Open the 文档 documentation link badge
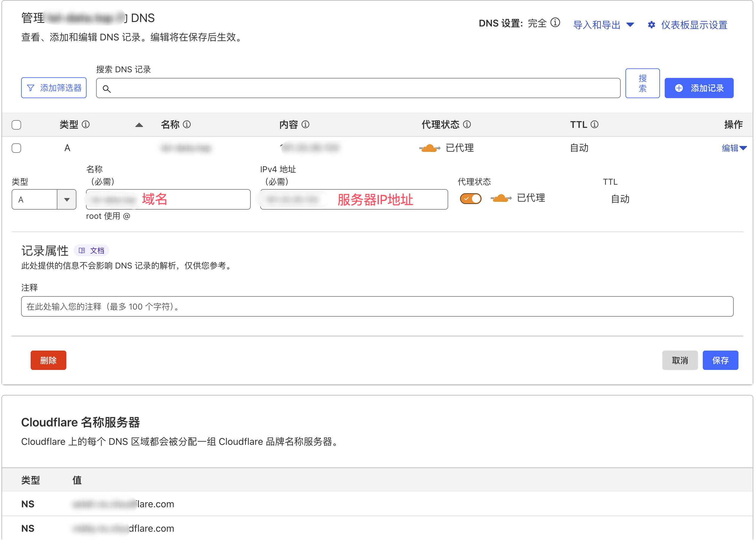The image size is (756, 540). 92,250
